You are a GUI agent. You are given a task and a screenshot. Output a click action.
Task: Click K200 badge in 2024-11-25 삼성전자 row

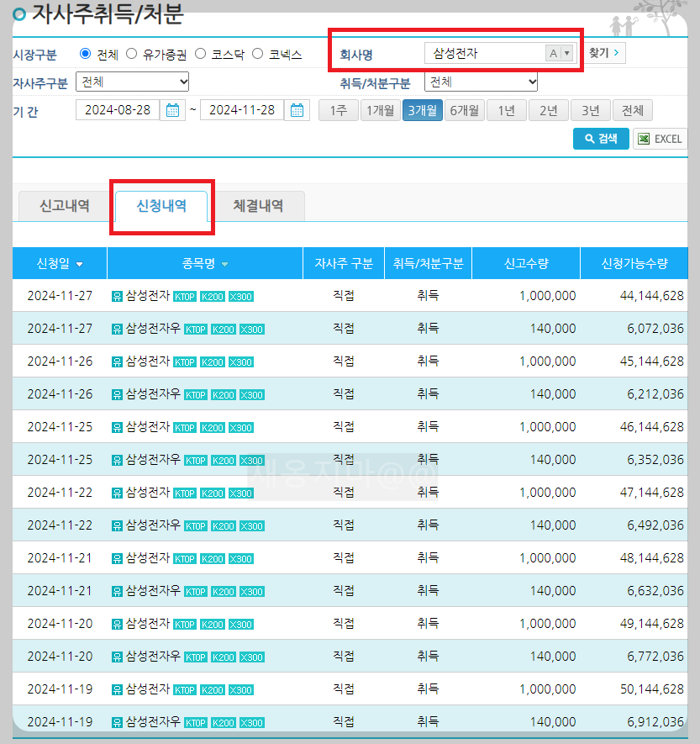(x=212, y=428)
